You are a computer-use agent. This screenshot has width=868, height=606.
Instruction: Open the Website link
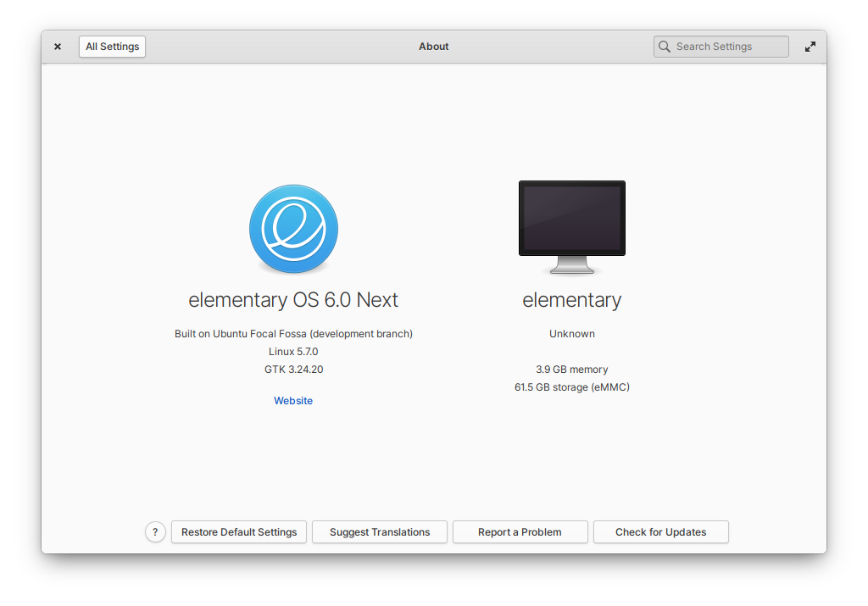293,400
